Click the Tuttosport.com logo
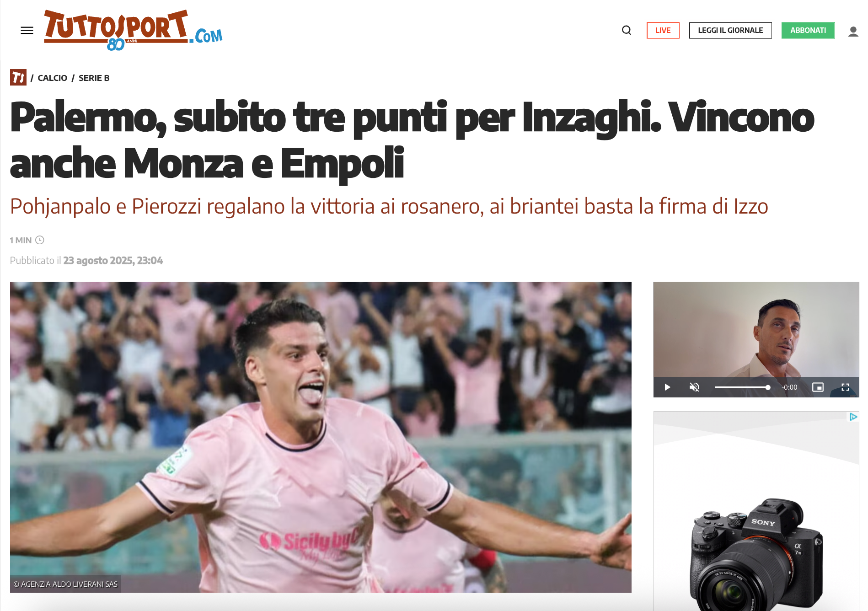The image size is (868, 611). pyautogui.click(x=133, y=30)
